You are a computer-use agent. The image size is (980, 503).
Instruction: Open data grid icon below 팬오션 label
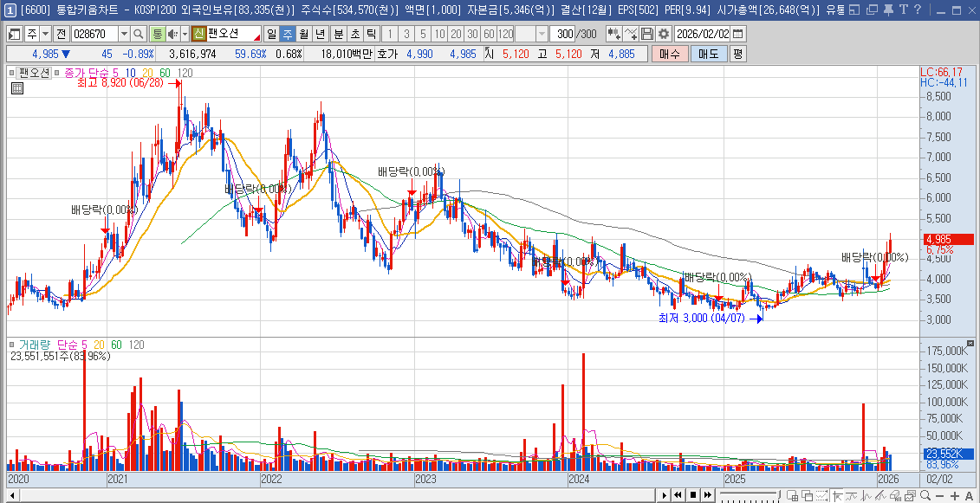pos(17,88)
